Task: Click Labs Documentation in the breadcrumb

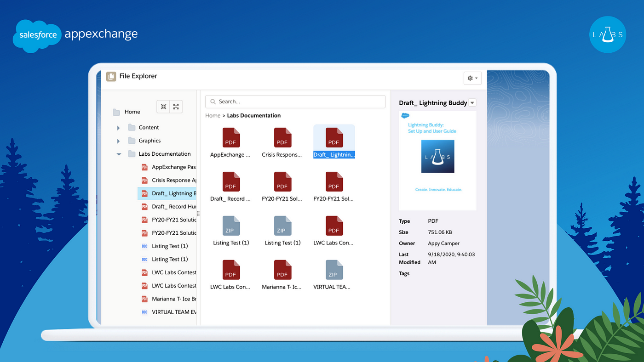Action: point(254,115)
